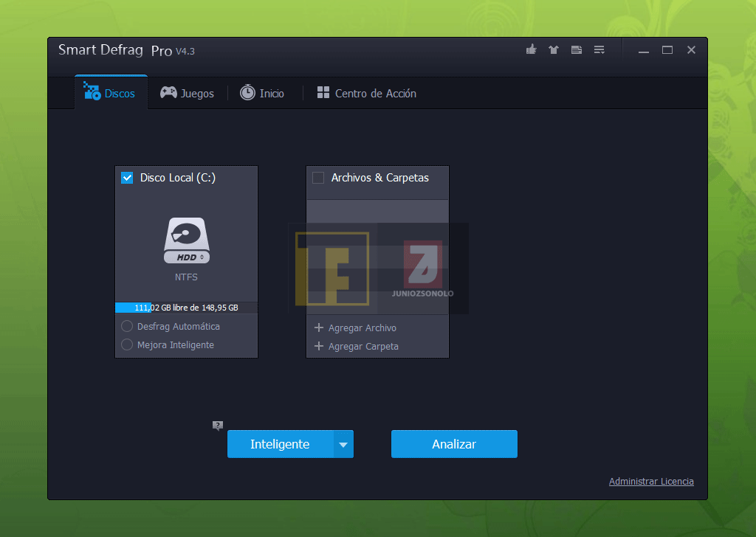Start the Inteligente defrag button
Screen dimensions: 756x537
pos(280,444)
